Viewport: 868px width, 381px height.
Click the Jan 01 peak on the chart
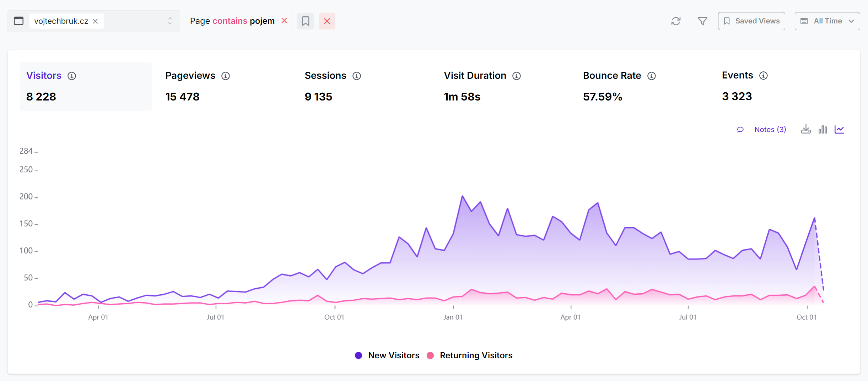(462, 196)
